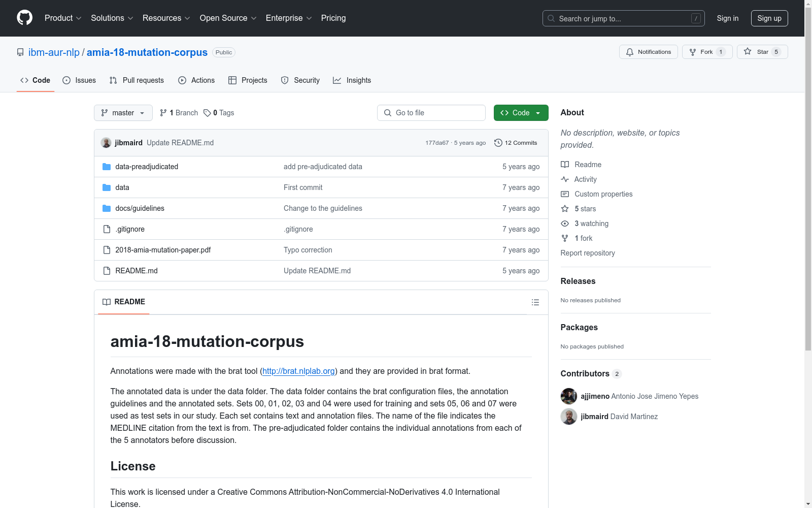Click the star icon beside 5 stars
Viewport: 812px width, 508px height.
coord(565,209)
